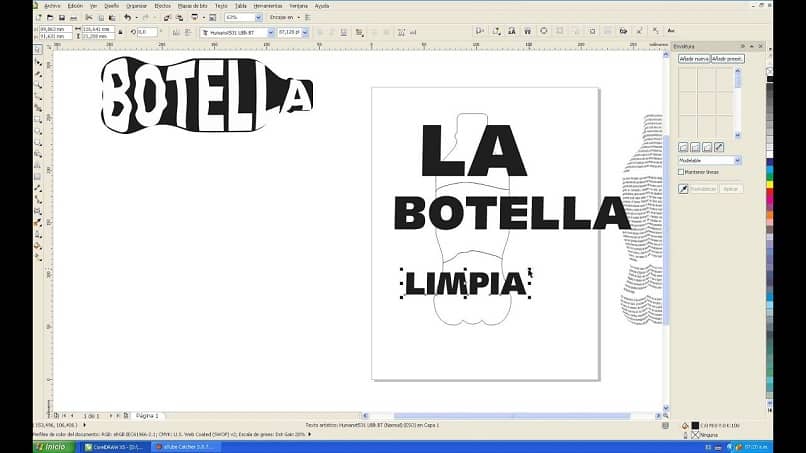Screen dimensions: 806x453
Task: Open the zoom level dropdown
Action: (x=258, y=17)
